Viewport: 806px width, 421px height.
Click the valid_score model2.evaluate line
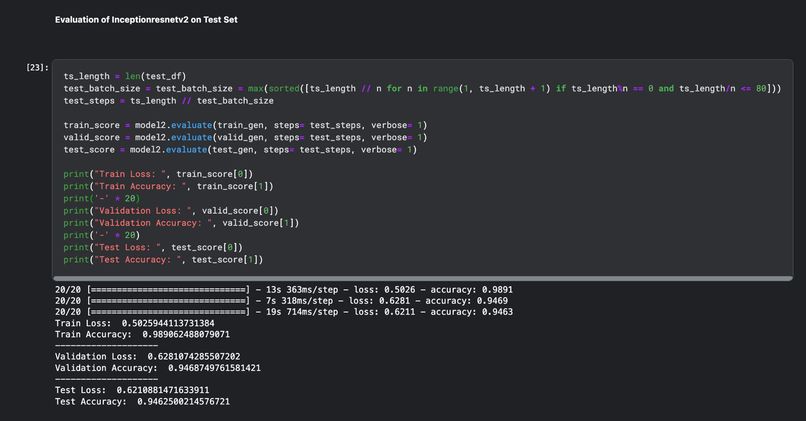[245, 137]
